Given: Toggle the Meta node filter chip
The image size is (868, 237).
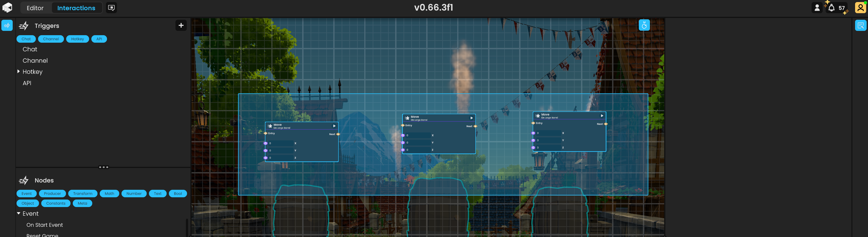Looking at the screenshot, I should point(82,203).
